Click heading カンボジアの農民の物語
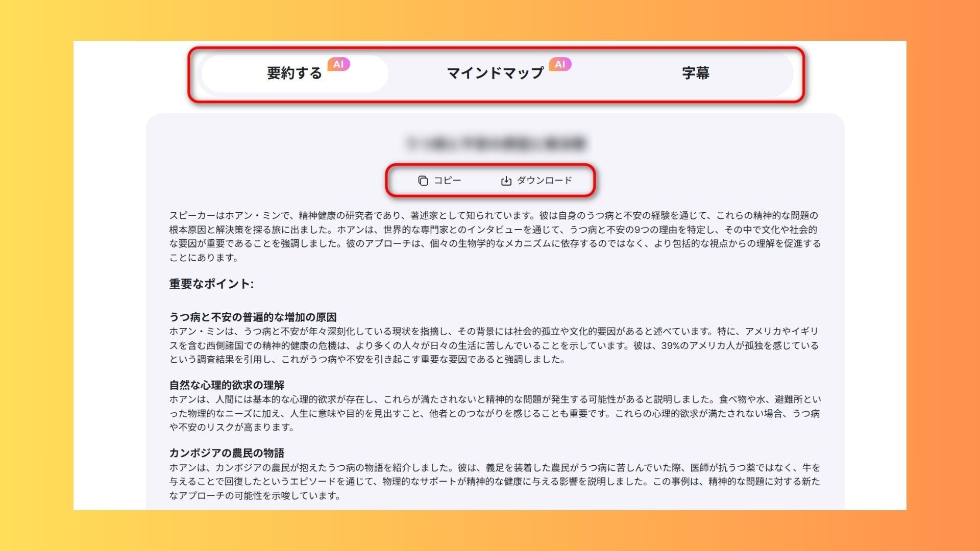980x551 pixels. tap(227, 453)
